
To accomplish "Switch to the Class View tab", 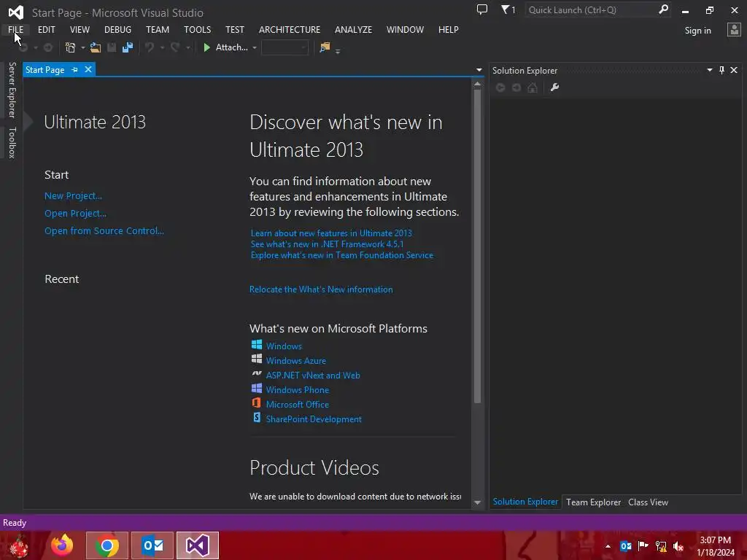I will [648, 502].
